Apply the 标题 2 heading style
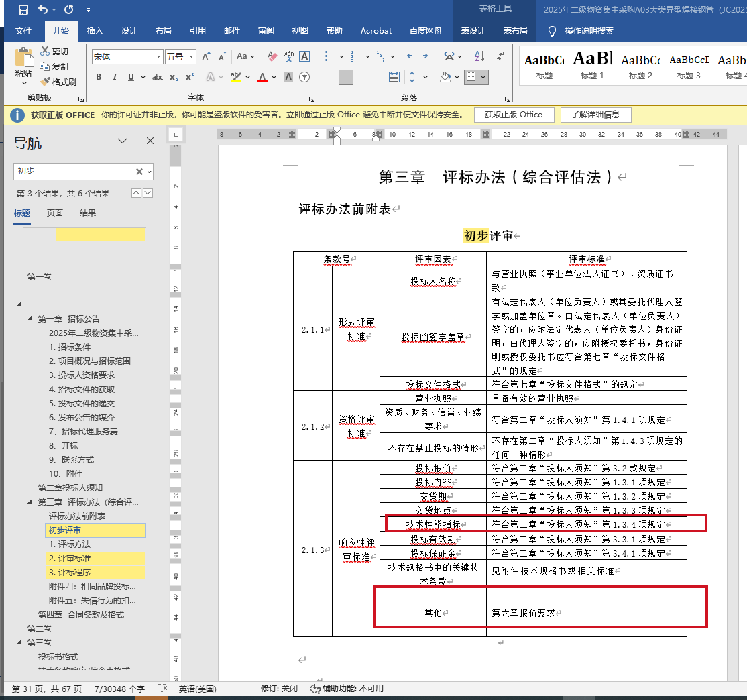 (x=641, y=66)
